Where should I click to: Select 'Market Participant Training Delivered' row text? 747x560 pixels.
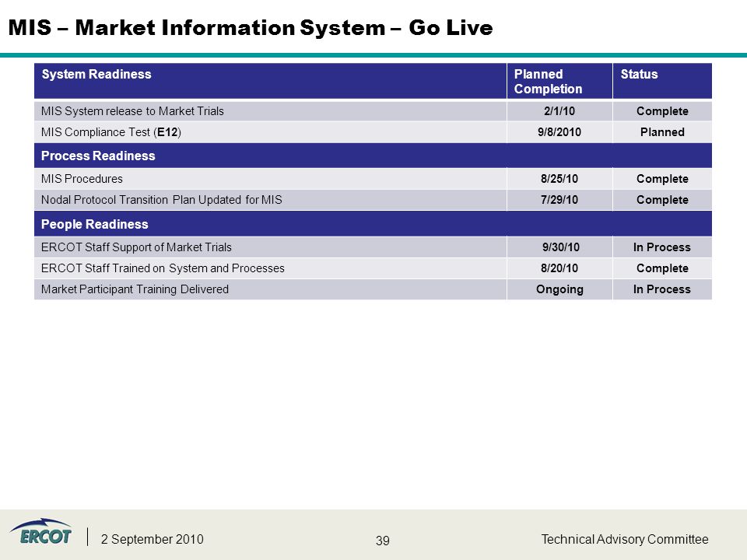(135, 289)
